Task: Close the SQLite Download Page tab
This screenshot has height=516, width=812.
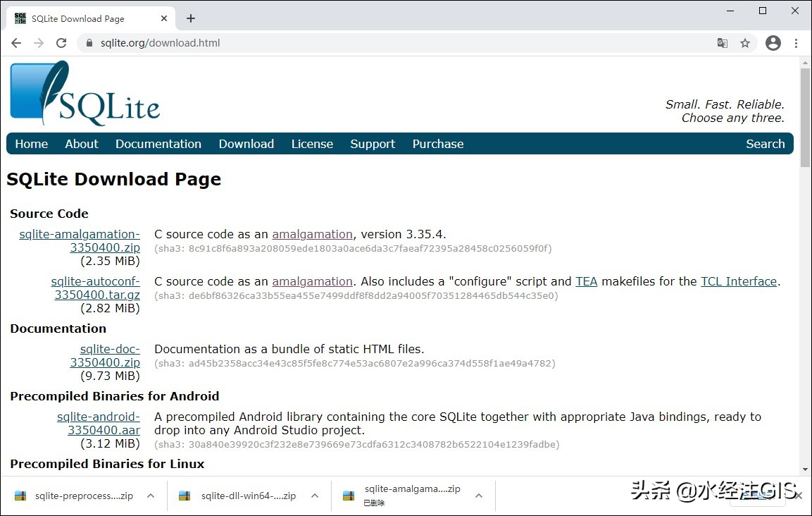Action: tap(164, 18)
